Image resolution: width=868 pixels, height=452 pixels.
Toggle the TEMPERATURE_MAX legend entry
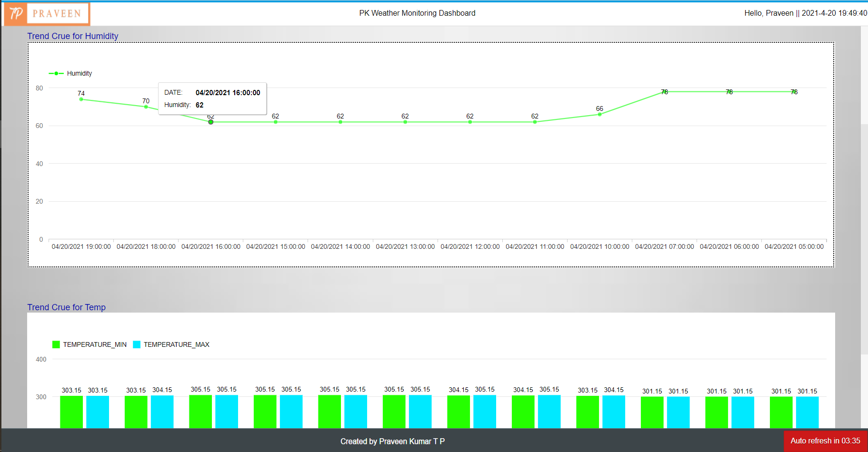point(171,344)
